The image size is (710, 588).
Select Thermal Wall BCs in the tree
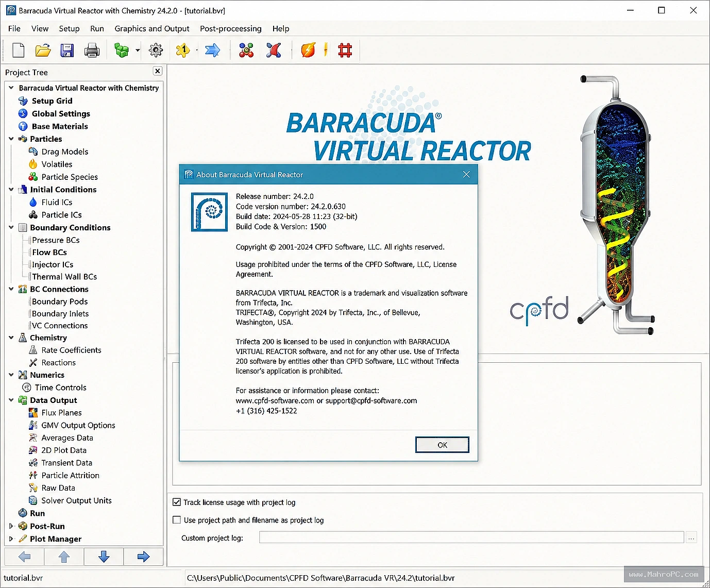(x=64, y=277)
